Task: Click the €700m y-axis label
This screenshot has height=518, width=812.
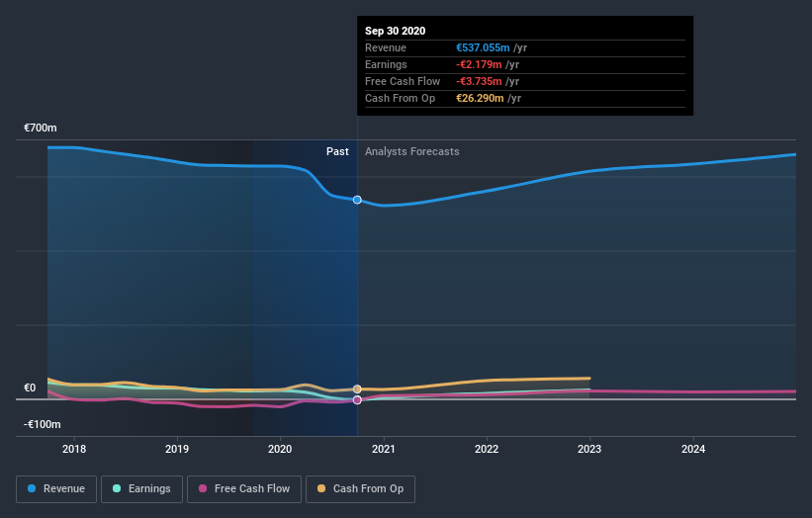Action: [x=41, y=128]
